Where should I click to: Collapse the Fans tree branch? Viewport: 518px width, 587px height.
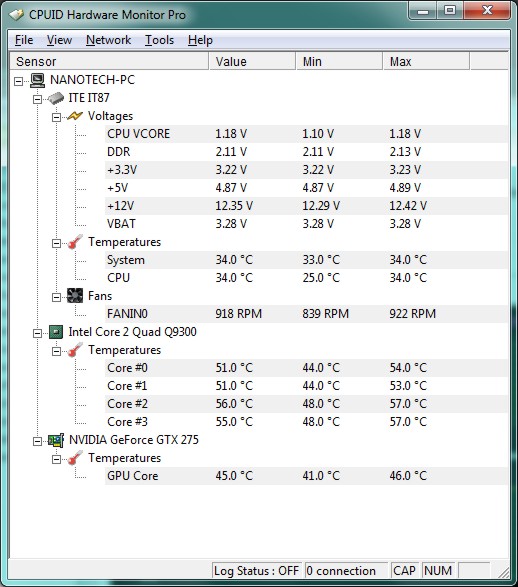56,297
